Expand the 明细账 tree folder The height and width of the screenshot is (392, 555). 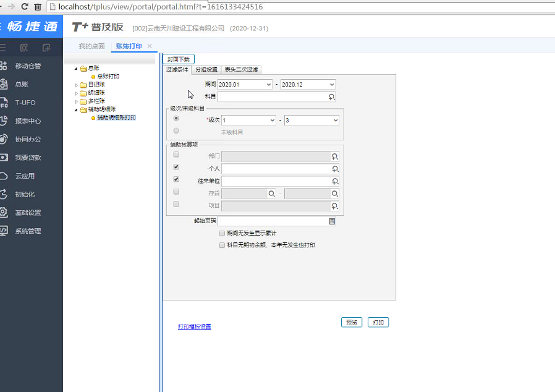(76, 93)
